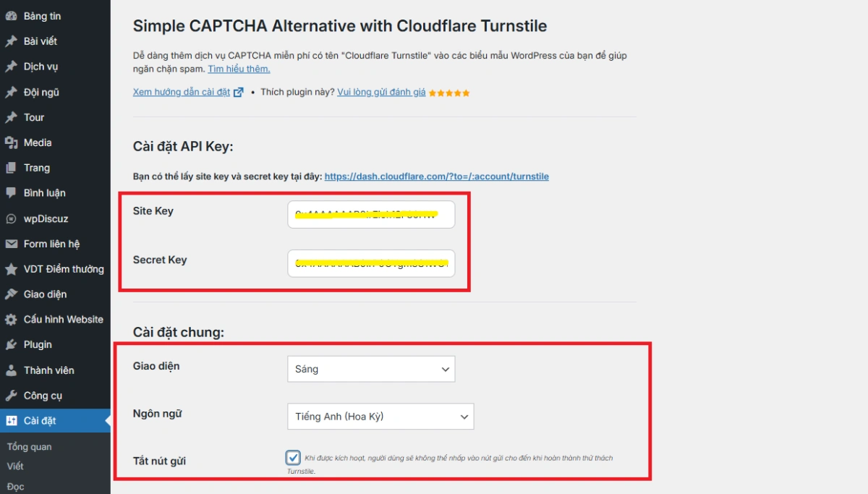Click the Bình luận comment icon
The height and width of the screenshot is (494, 868).
pyautogui.click(x=11, y=193)
